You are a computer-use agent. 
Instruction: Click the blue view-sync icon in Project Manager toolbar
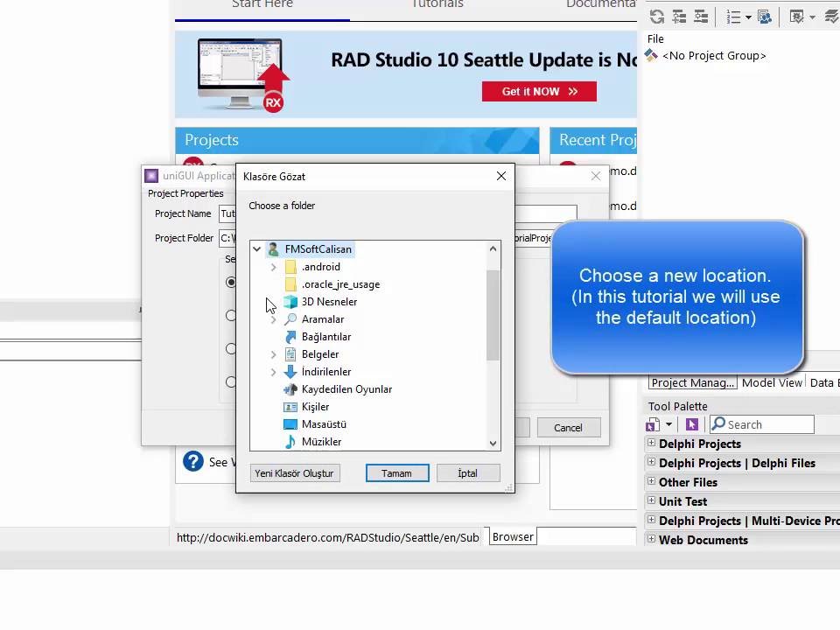pos(765,17)
